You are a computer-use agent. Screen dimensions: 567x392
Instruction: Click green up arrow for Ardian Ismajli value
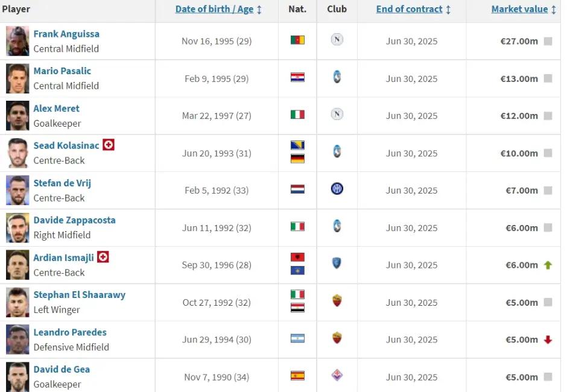[548, 265]
